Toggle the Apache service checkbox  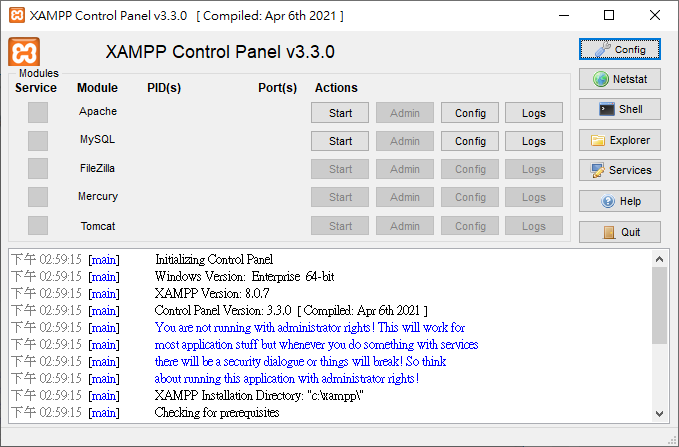point(38,113)
